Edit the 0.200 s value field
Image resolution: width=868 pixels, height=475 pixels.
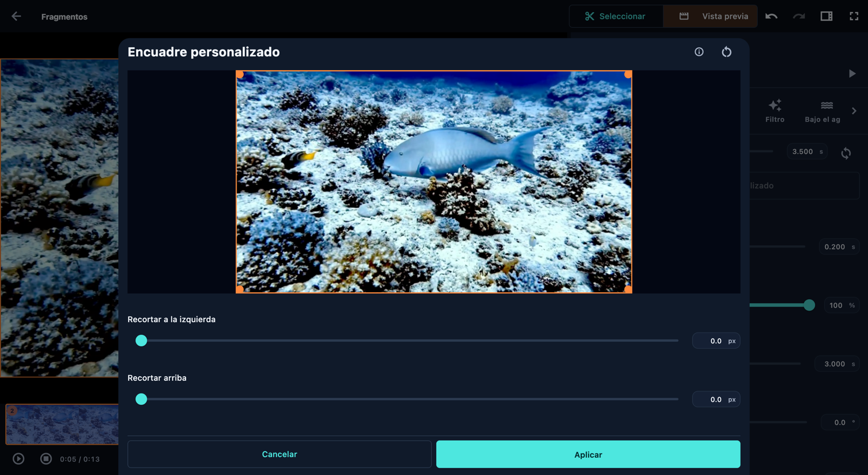(x=839, y=246)
